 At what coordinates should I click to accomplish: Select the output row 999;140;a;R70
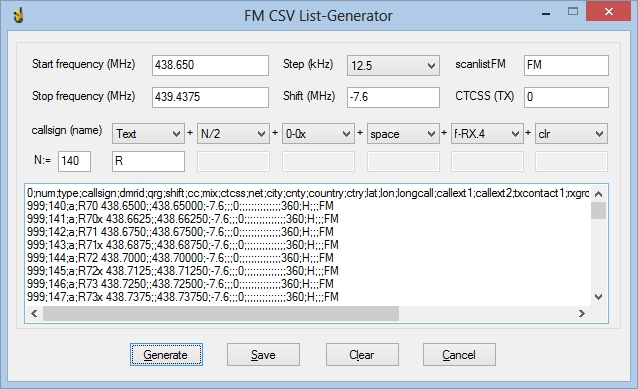[180, 206]
